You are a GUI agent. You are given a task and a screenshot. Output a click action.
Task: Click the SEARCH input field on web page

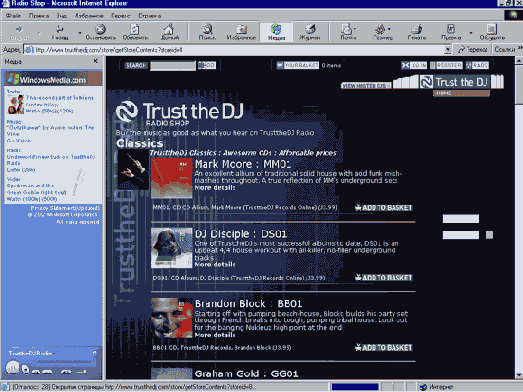click(173, 65)
